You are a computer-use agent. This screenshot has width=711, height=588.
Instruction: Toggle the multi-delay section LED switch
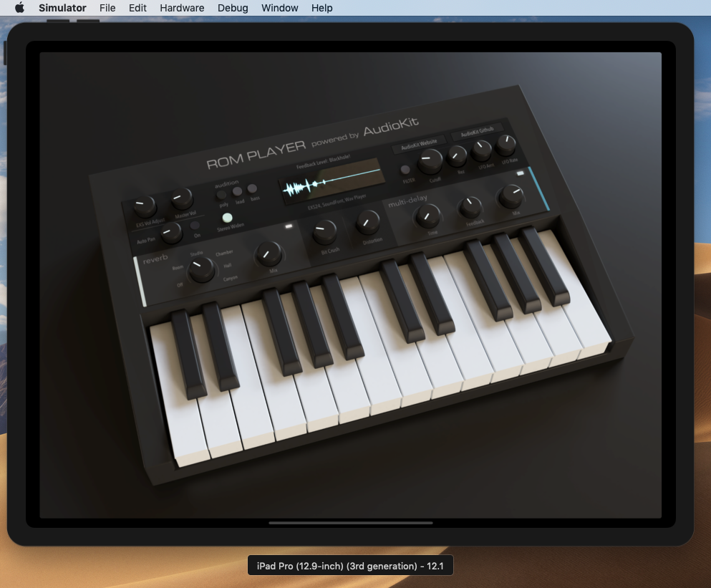520,173
